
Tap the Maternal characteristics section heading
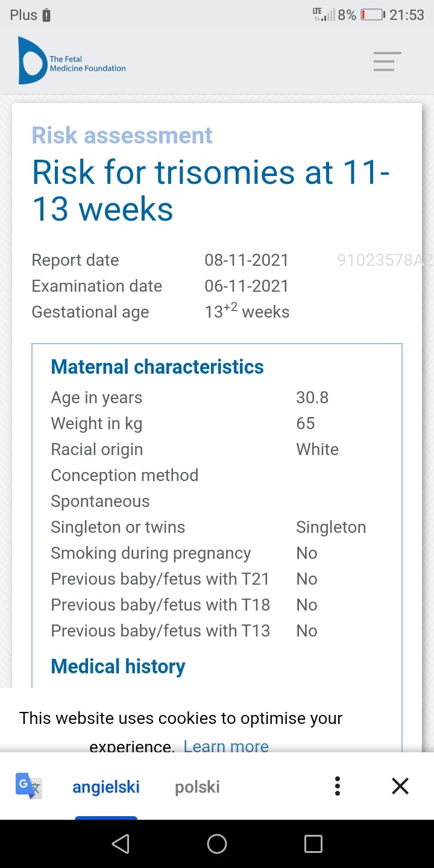(x=157, y=366)
